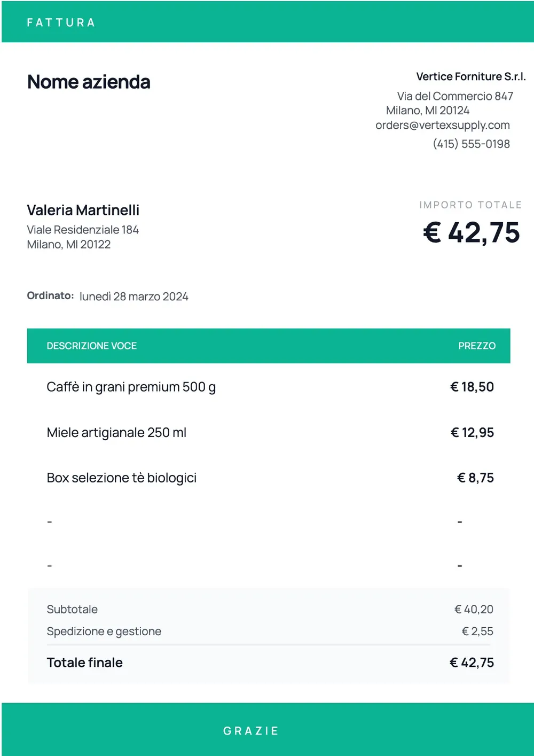Click the FATTURA header title
Screen dimensions: 534x756
point(61,22)
